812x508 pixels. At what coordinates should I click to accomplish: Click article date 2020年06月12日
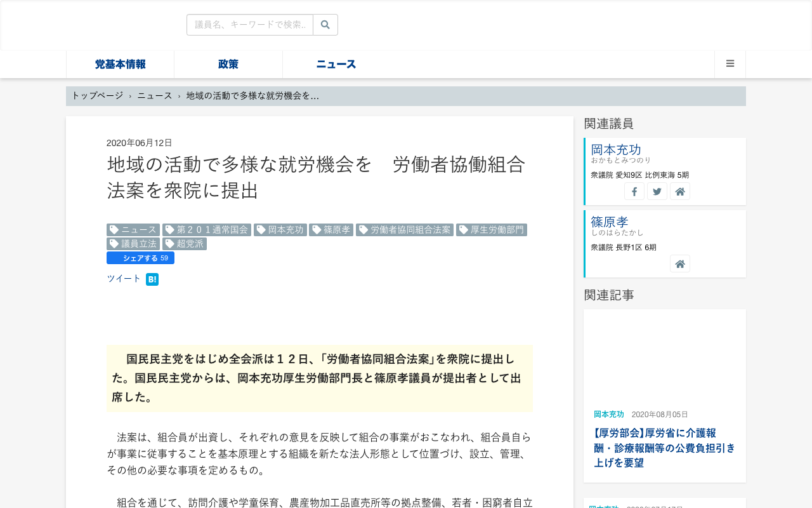pyautogui.click(x=140, y=143)
